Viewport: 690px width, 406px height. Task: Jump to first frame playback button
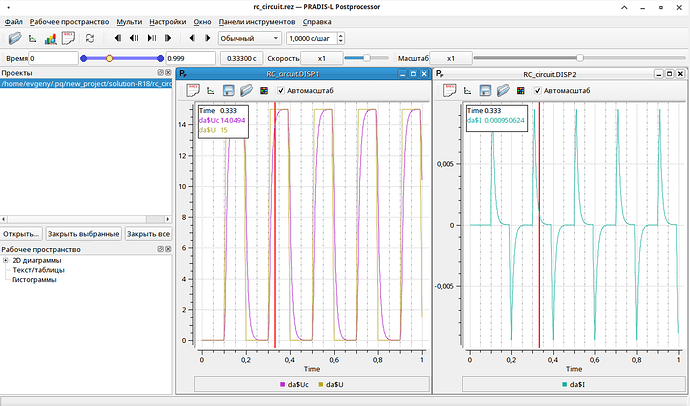[117, 38]
